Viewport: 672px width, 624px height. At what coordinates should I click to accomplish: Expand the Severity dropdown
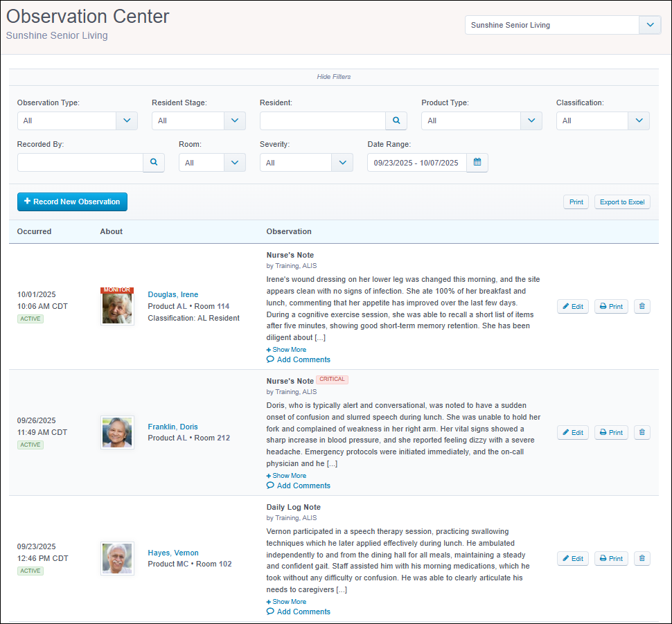306,163
